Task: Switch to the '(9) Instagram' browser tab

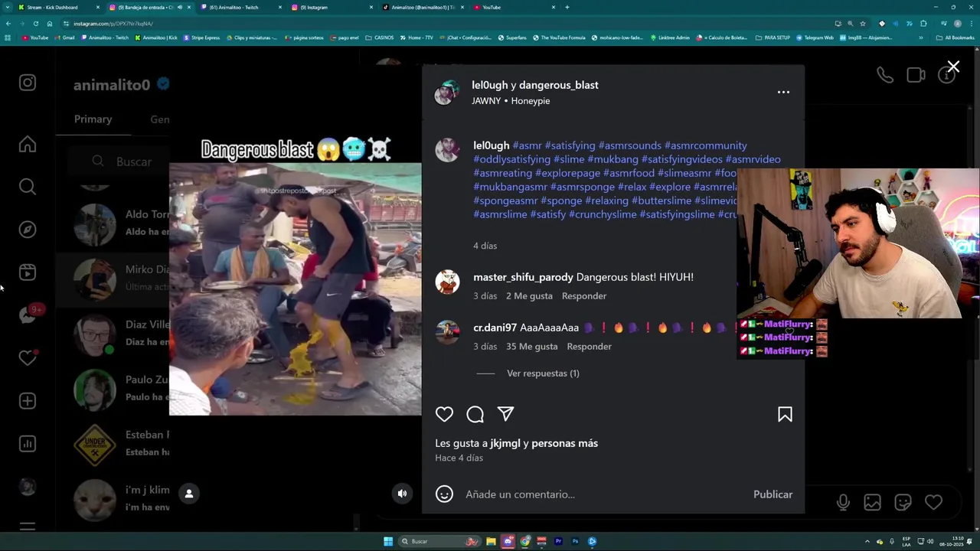Action: tap(332, 8)
